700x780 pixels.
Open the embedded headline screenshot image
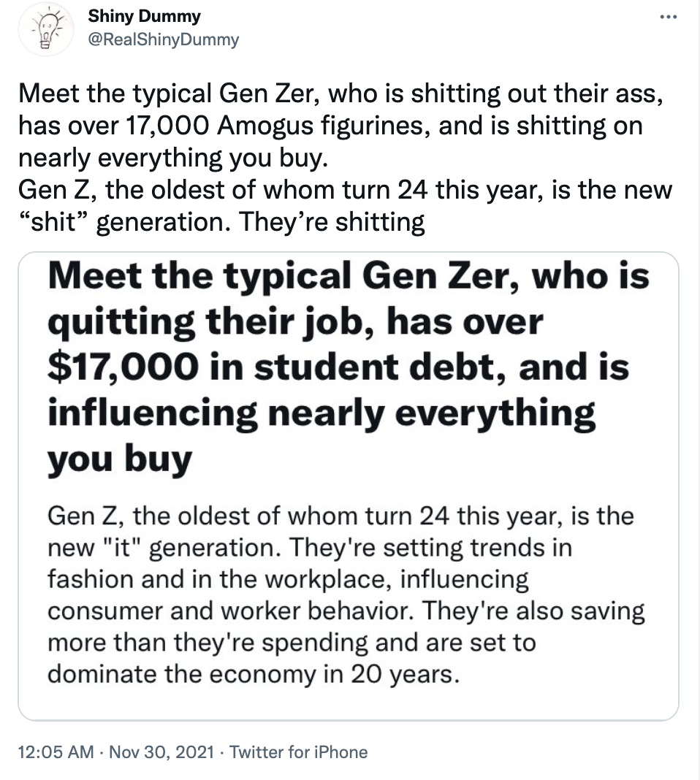pyautogui.click(x=350, y=486)
